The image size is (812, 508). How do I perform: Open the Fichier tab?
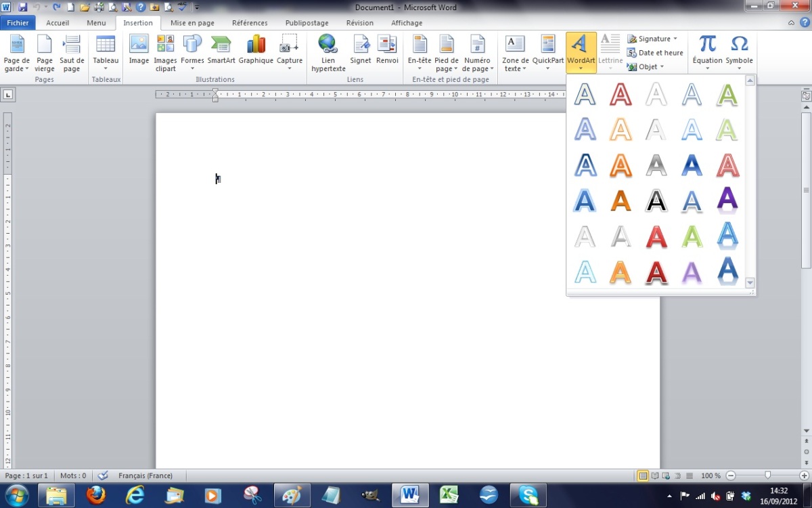18,23
